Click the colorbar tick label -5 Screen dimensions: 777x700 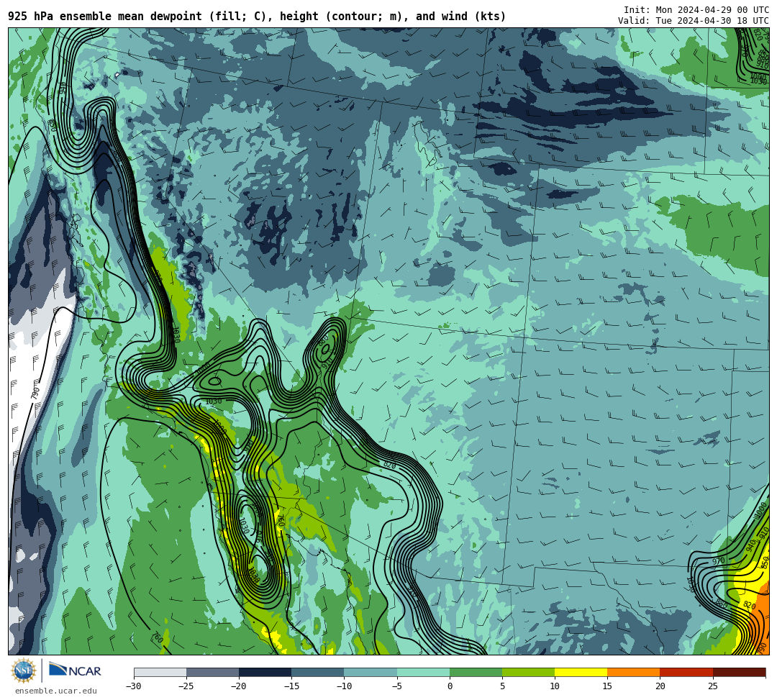[x=397, y=686]
